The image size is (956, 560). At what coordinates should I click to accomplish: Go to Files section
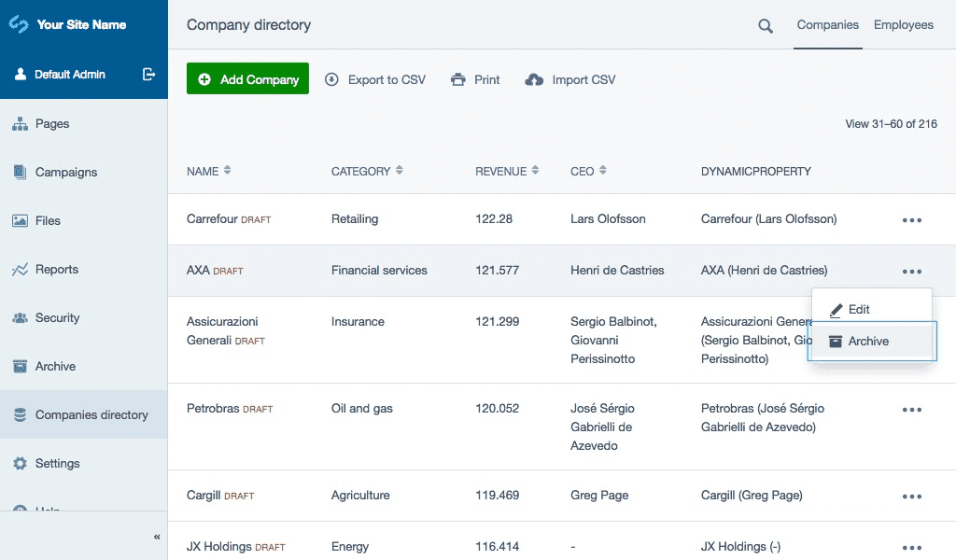click(48, 221)
